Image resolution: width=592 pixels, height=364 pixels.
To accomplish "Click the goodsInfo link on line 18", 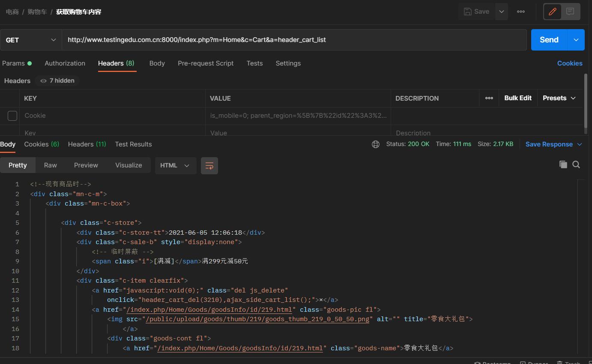I will pyautogui.click(x=240, y=348).
